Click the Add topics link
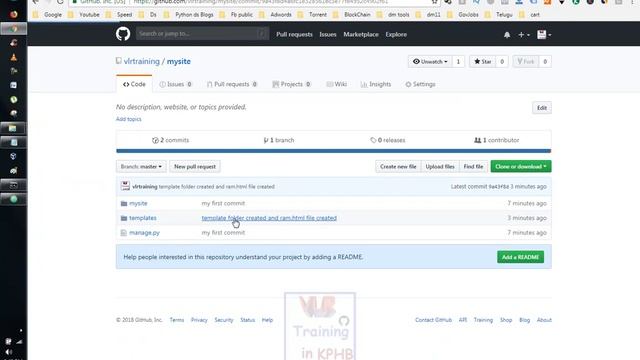The width and height of the screenshot is (640, 360). tap(129, 119)
